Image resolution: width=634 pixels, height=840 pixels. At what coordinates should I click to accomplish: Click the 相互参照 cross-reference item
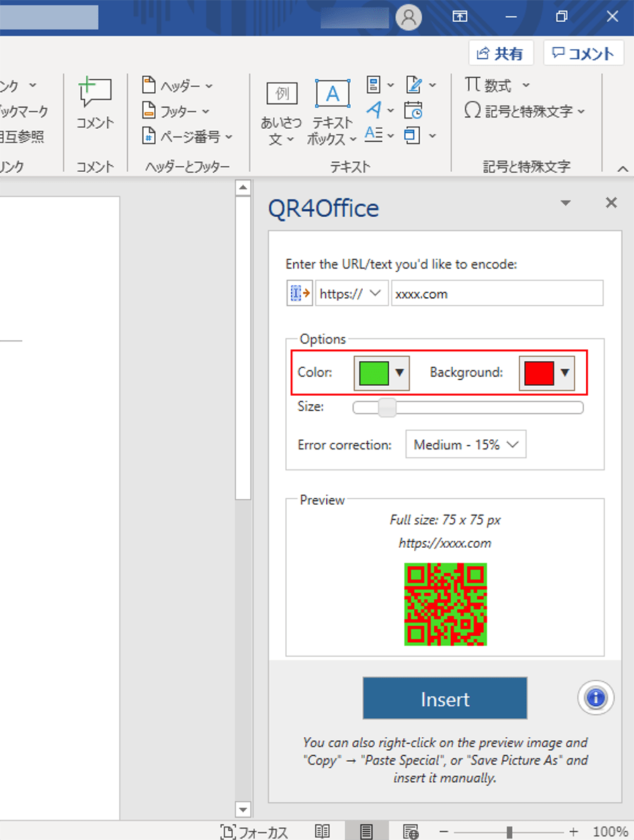point(21,136)
